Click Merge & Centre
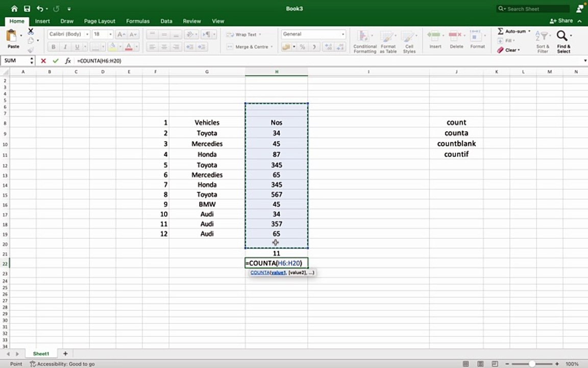This screenshot has height=368, width=588. tap(250, 47)
